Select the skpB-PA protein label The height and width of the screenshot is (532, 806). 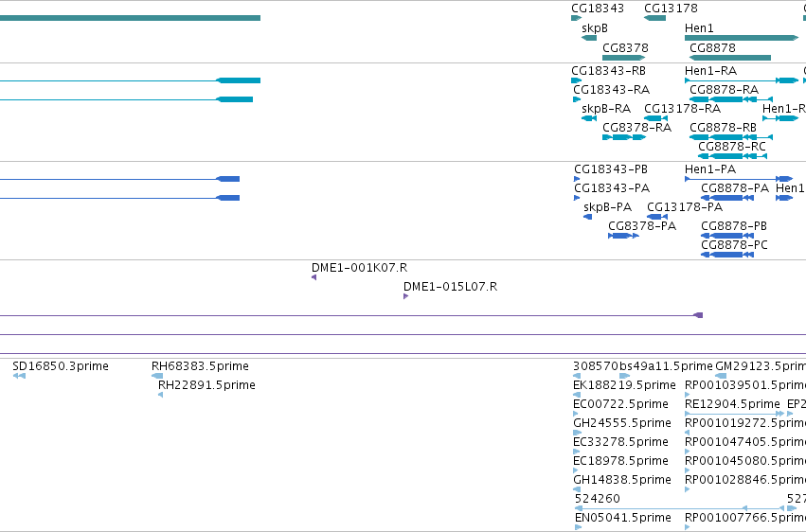click(x=608, y=207)
